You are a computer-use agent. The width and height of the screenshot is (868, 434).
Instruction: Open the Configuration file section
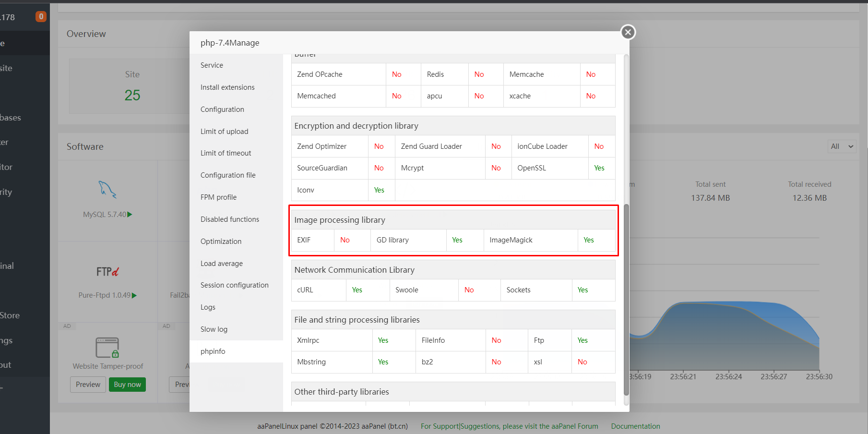click(236, 175)
